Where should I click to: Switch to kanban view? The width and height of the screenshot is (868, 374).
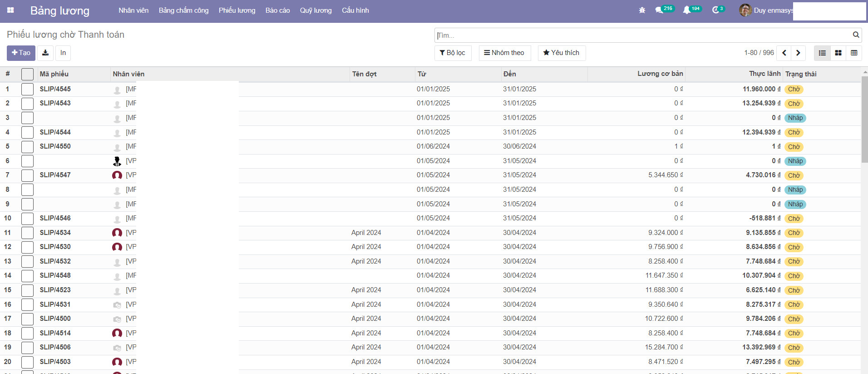click(x=838, y=53)
